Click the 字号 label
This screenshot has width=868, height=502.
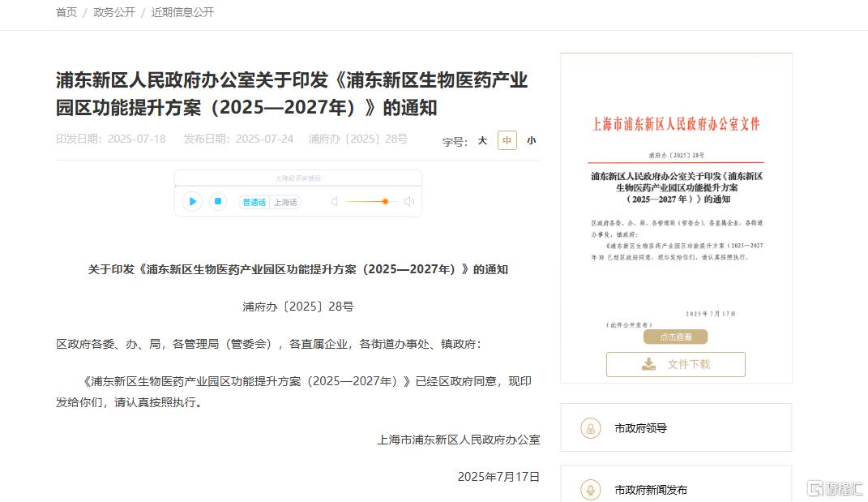pyautogui.click(x=455, y=142)
